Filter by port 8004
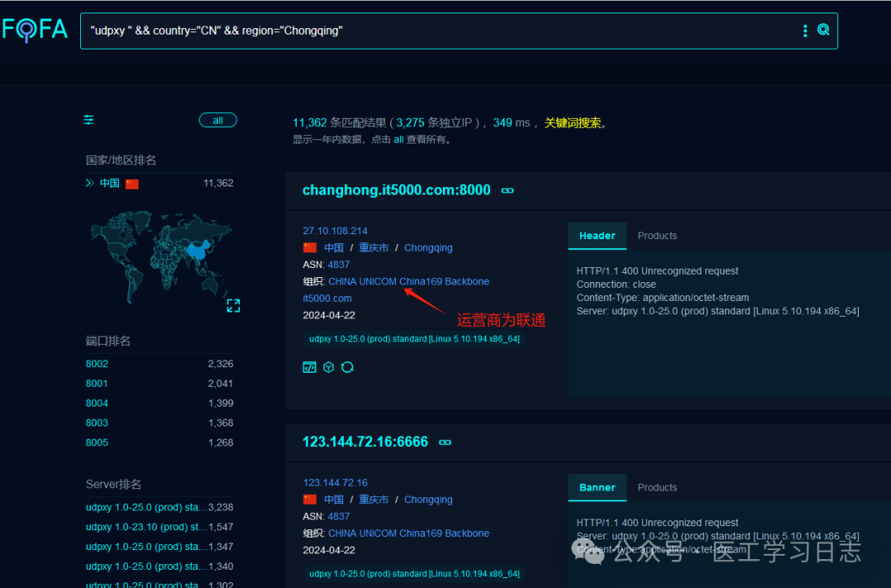Screen dimensions: 891x588 (97, 402)
